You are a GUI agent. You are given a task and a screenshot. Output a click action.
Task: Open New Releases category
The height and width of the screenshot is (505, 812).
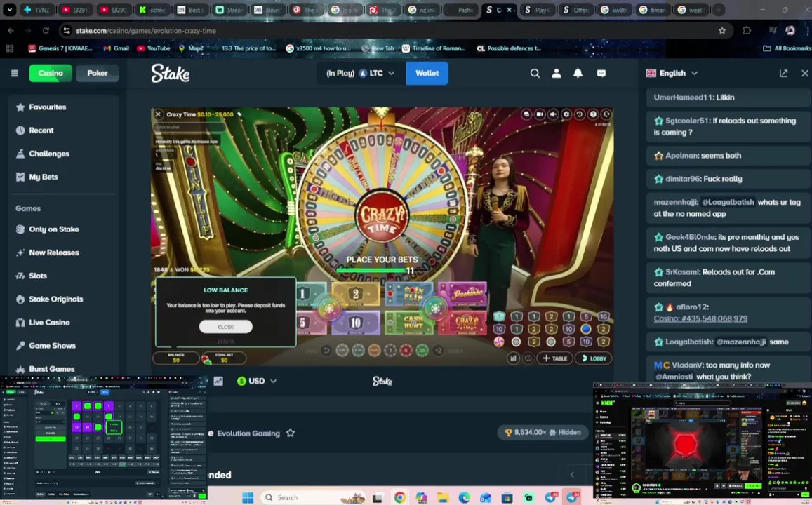click(48, 252)
